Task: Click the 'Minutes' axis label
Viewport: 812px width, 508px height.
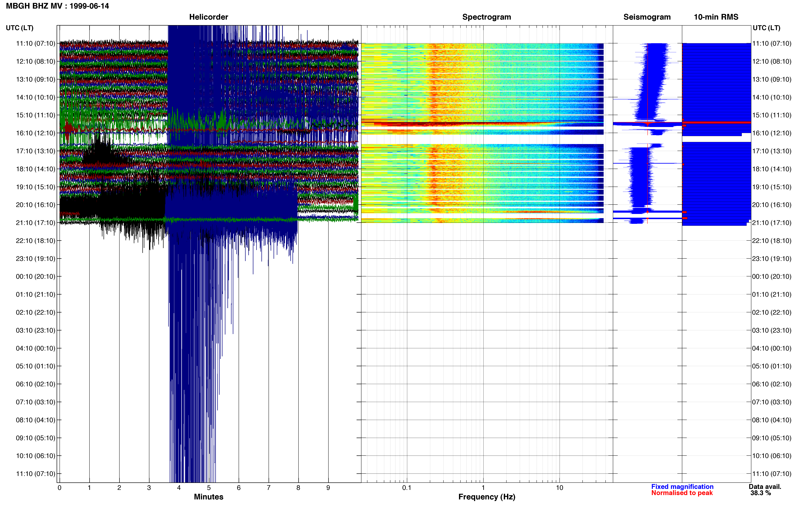Action: [209, 497]
